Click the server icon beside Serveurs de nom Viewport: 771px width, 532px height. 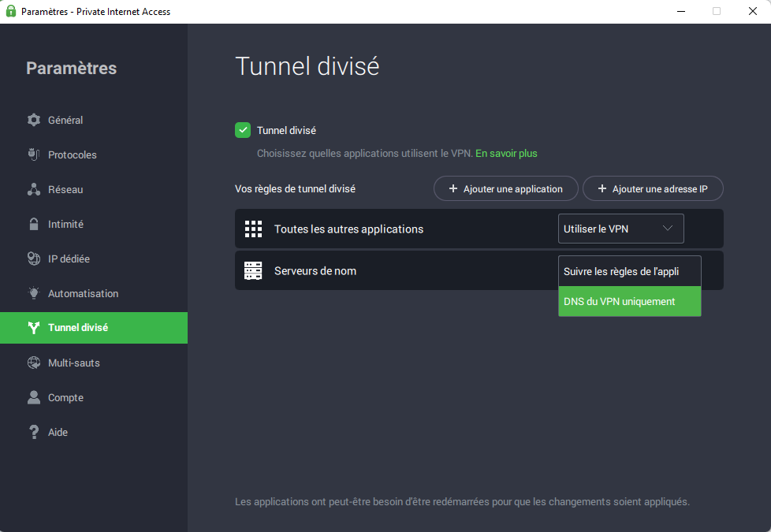253,270
